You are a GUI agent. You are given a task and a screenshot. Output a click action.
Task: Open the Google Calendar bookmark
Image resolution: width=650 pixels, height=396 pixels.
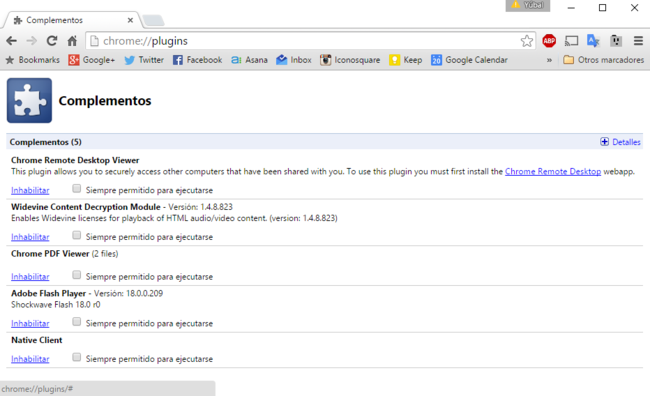click(x=469, y=60)
